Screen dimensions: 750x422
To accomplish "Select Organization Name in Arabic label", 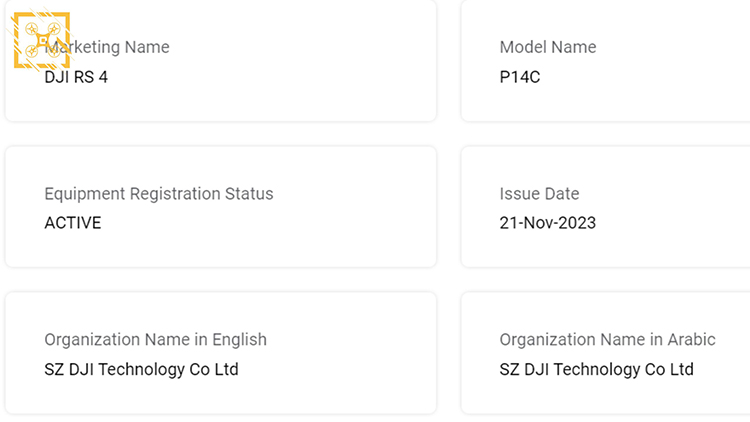I will 607,340.
